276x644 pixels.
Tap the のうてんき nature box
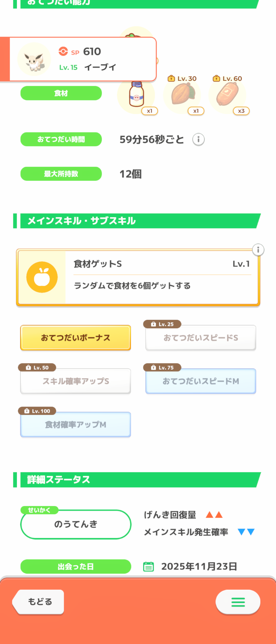click(76, 524)
